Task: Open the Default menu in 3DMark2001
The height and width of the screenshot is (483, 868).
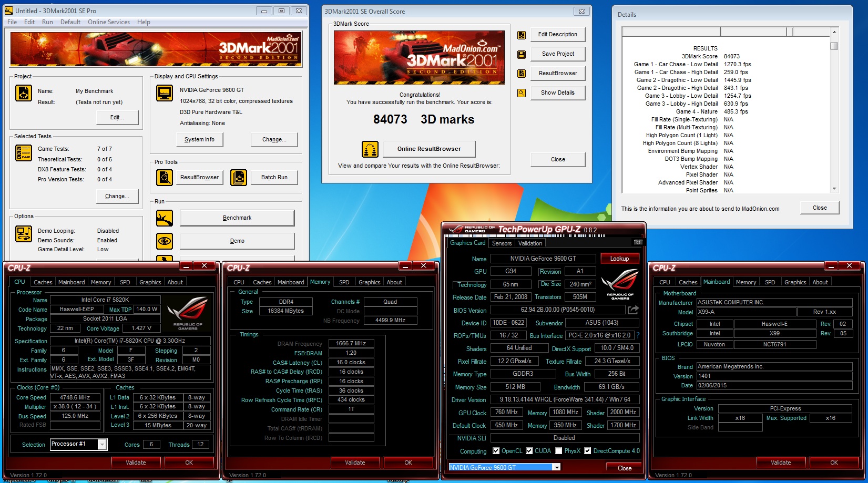Action: click(x=70, y=22)
